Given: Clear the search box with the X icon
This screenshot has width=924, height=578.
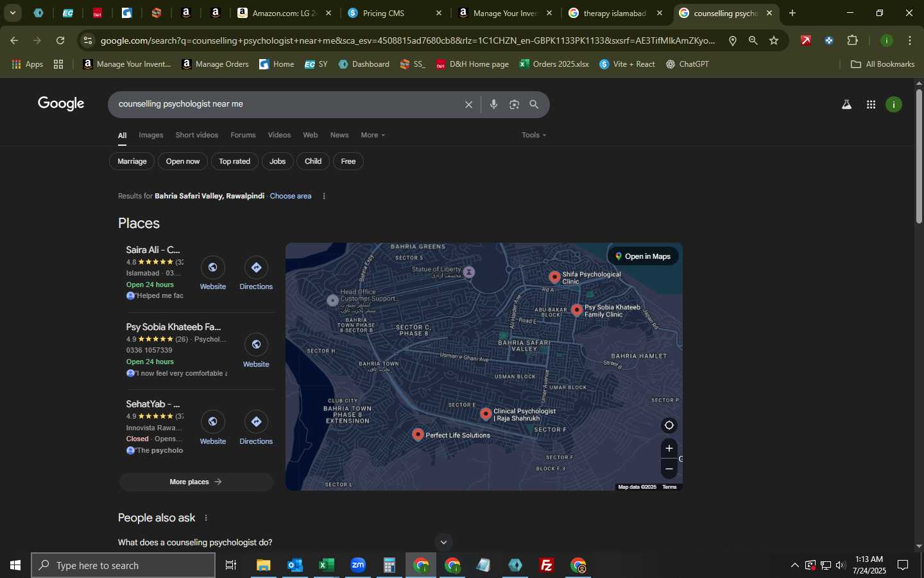Looking at the screenshot, I should click(468, 105).
